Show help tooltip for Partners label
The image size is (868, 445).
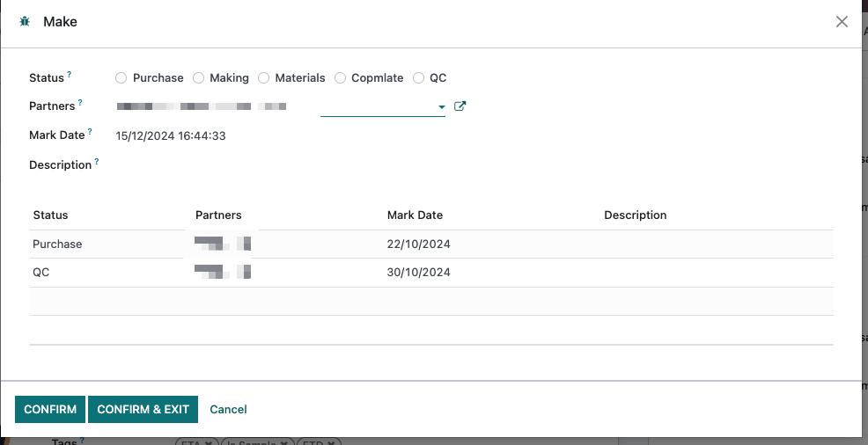point(80,102)
